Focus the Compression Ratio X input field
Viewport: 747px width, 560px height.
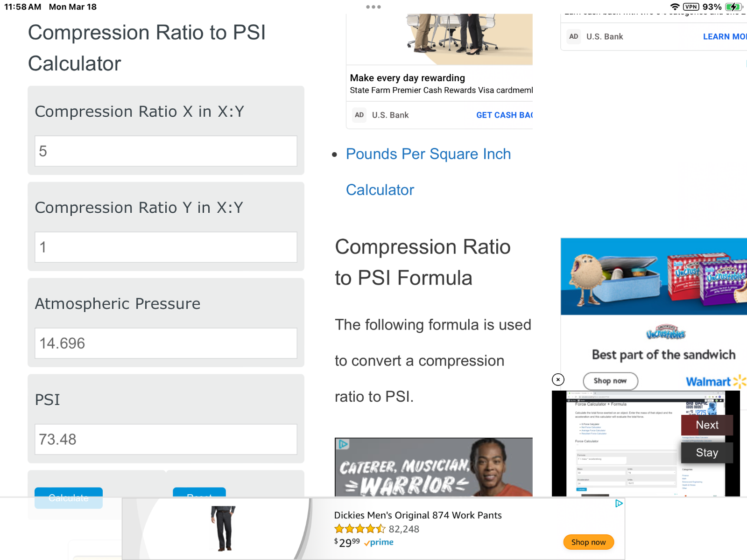166,151
